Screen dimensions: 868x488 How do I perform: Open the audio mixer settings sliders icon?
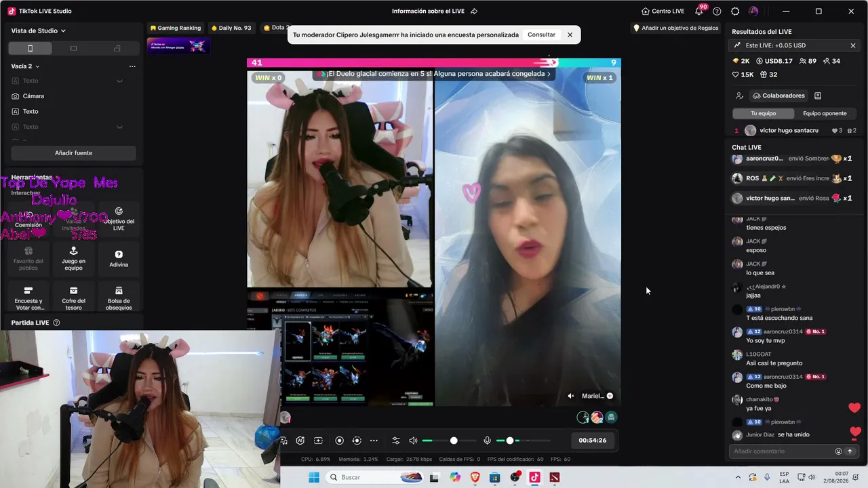click(396, 441)
